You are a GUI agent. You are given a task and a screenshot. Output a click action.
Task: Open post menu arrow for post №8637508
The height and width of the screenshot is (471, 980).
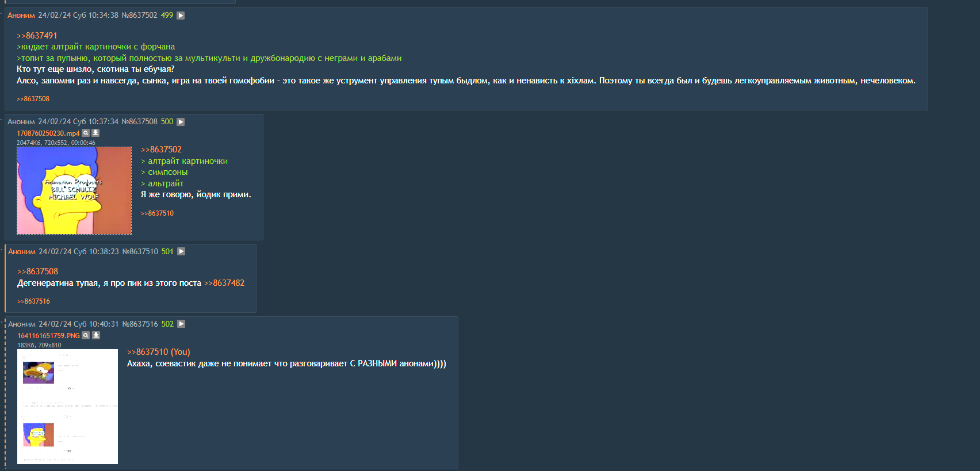[181, 122]
